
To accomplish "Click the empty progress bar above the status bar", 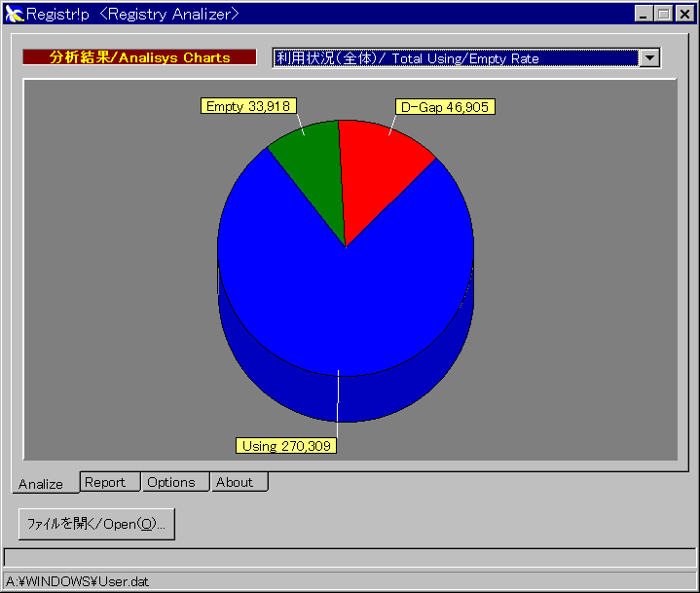I will point(350,557).
